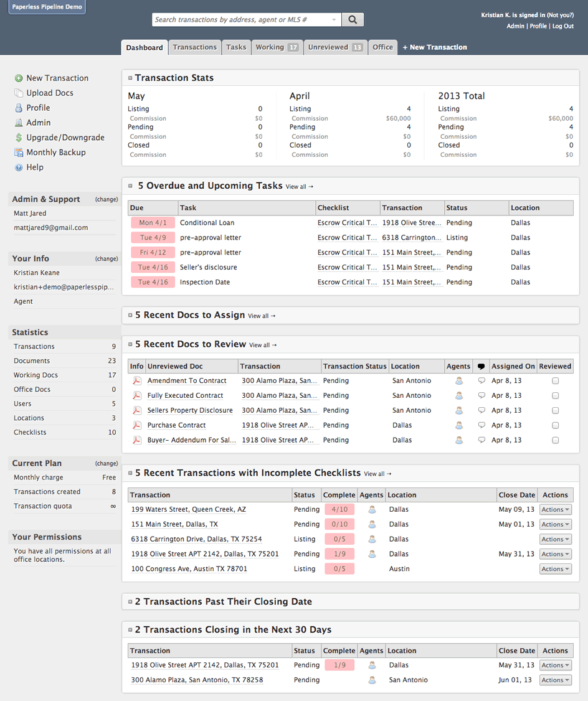Click the blue Help icon in sidebar
Screen dimensions: 588x701
click(19, 167)
